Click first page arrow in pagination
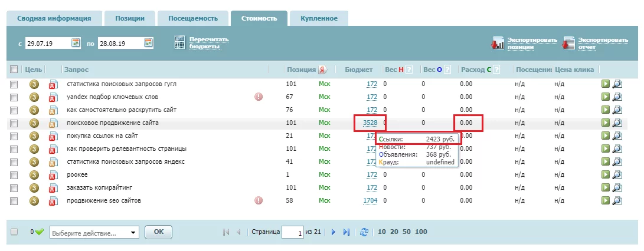644x251 pixels. pos(225,232)
